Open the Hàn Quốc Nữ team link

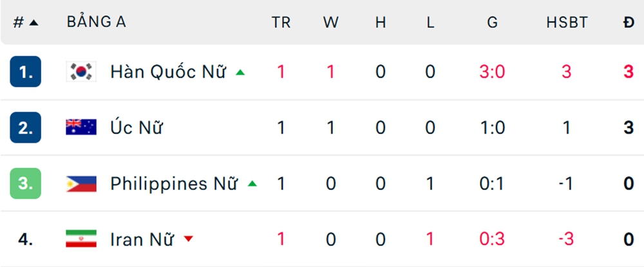point(168,71)
